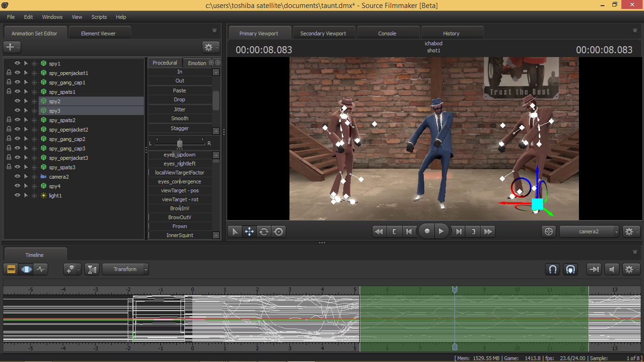Switch to the Clip Editor mode
The width and height of the screenshot is (644, 362).
pos(11,269)
